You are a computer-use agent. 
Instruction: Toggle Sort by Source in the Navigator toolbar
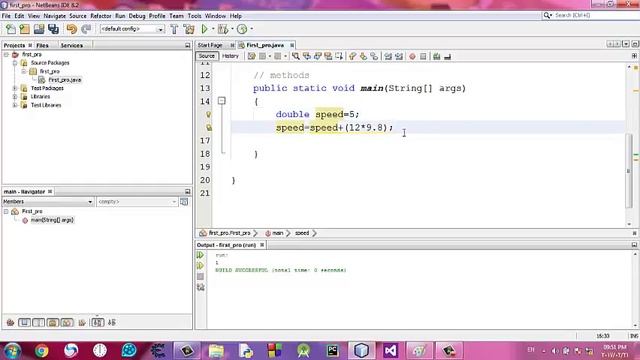[111, 322]
